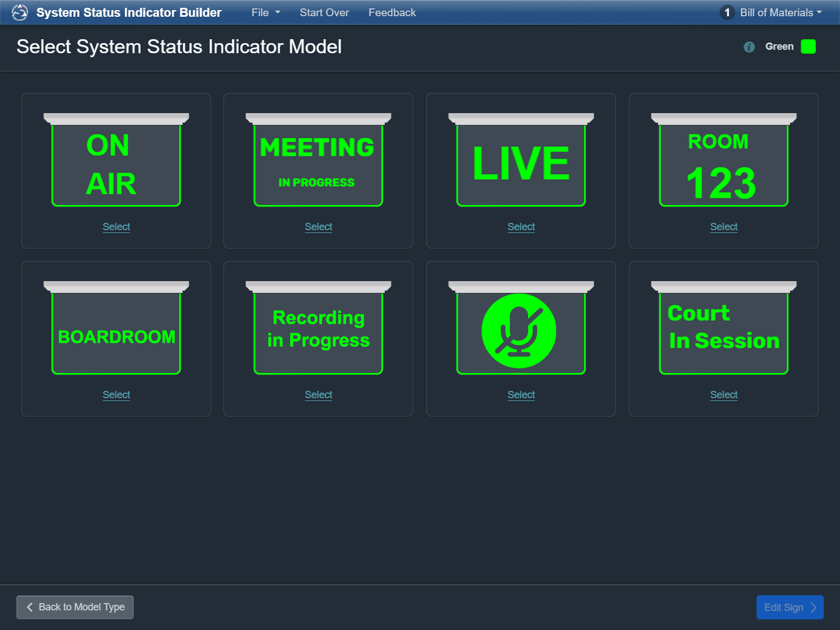The height and width of the screenshot is (630, 840).
Task: Click Start Over in the top menu
Action: [x=324, y=12]
